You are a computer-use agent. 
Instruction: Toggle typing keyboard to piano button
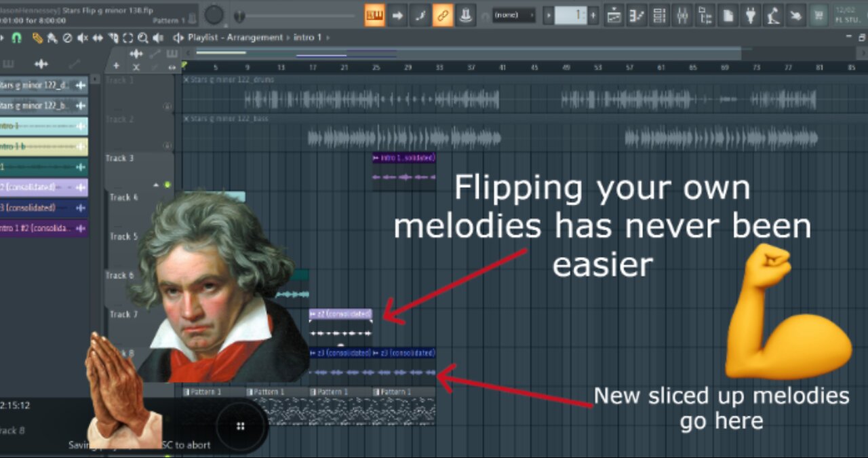point(374,14)
